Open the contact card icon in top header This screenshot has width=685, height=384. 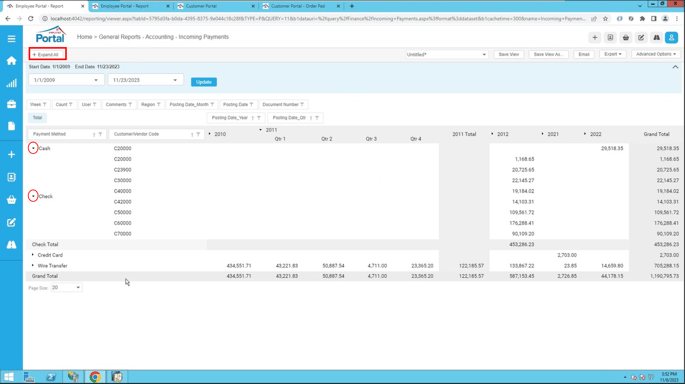[610, 38]
